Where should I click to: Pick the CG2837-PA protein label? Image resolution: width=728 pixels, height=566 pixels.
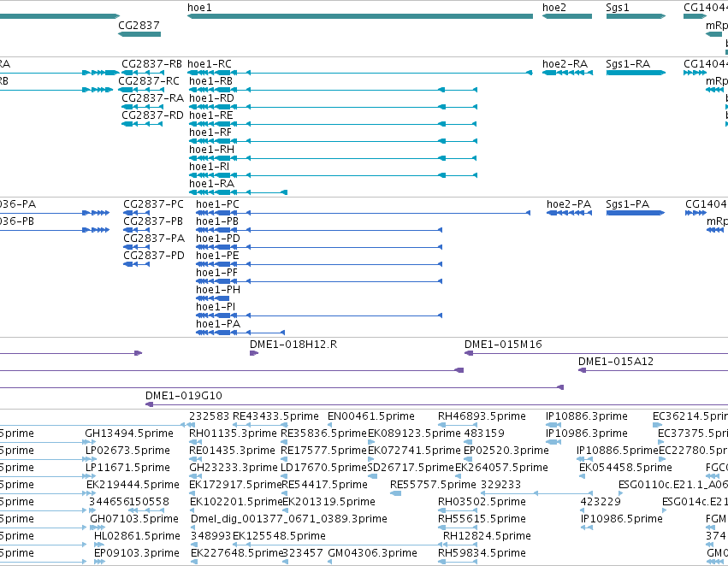(x=154, y=239)
